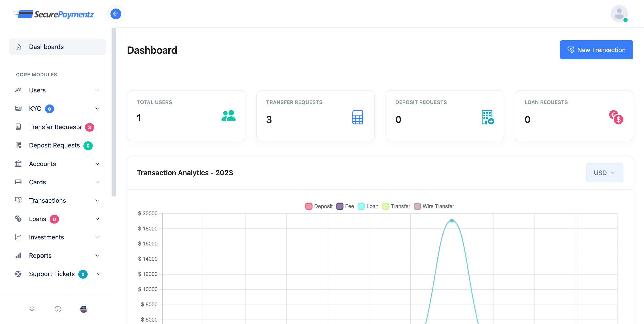Click the Dashboards home icon

tap(18, 47)
